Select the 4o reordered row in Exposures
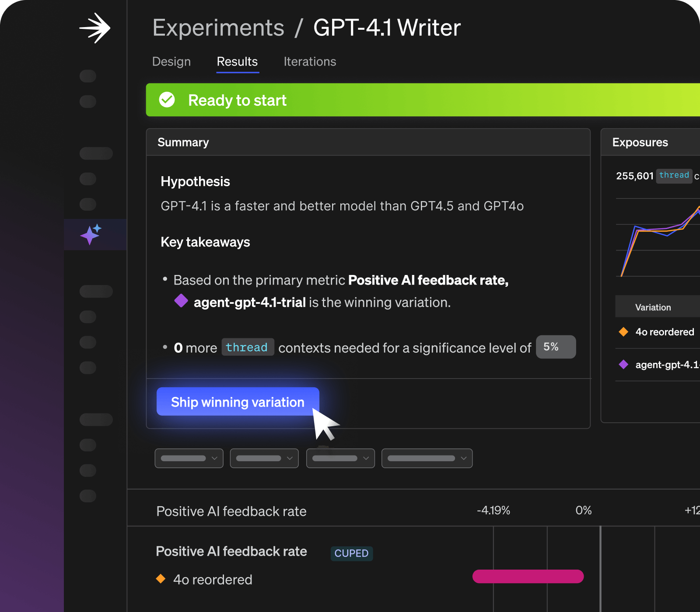 658,332
